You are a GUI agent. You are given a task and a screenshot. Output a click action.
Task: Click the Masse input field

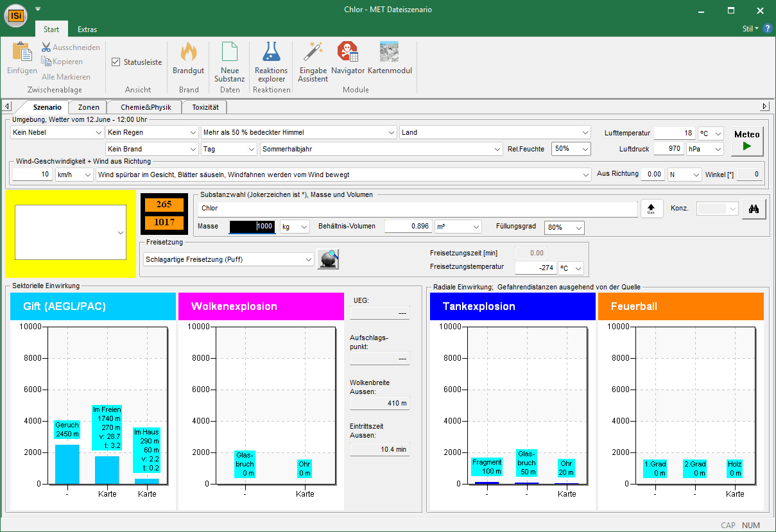(x=252, y=227)
